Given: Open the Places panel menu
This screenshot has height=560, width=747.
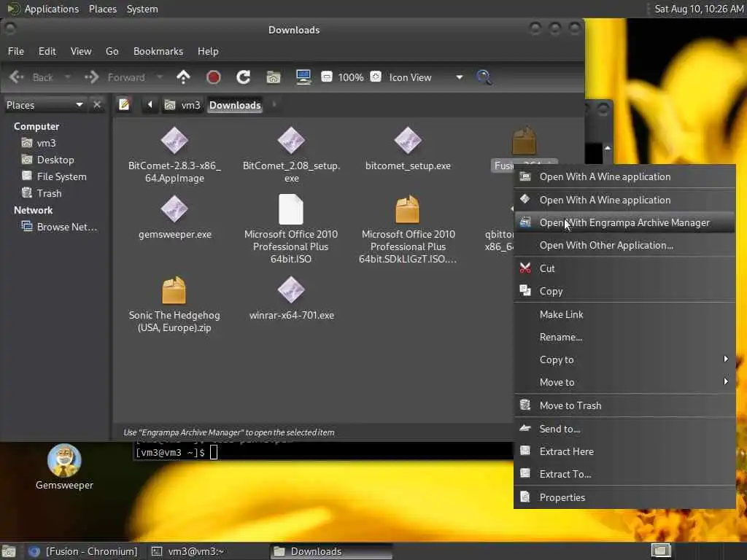Looking at the screenshot, I should click(103, 9).
